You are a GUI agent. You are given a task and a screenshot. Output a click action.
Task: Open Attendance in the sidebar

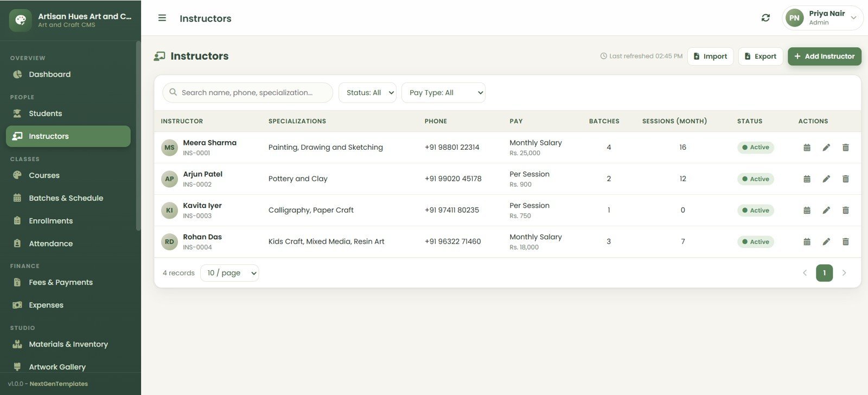[68, 244]
